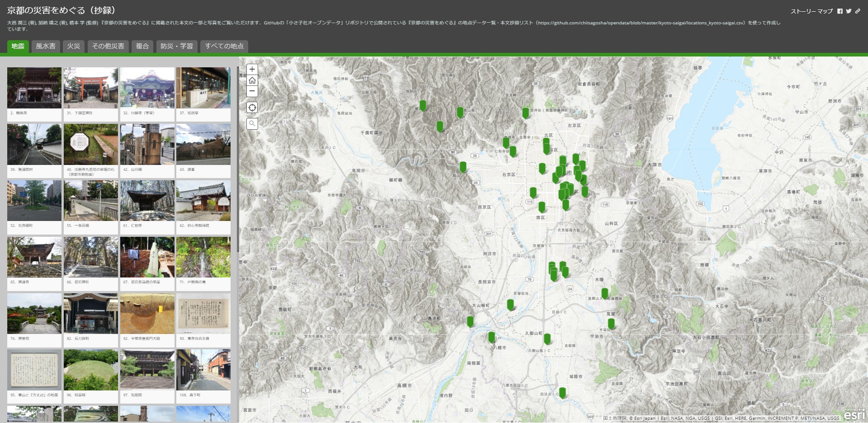Click the find my location button
This screenshot has height=423, width=868.
point(252,108)
